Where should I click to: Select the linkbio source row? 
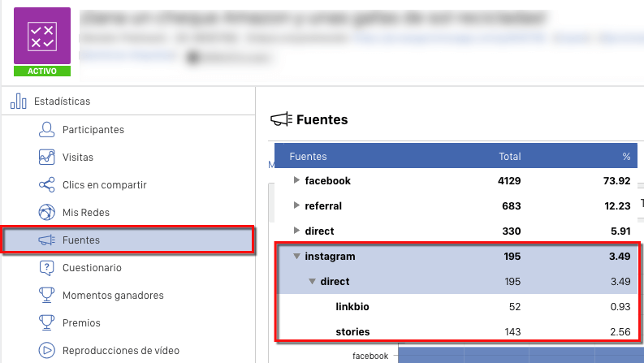352,307
